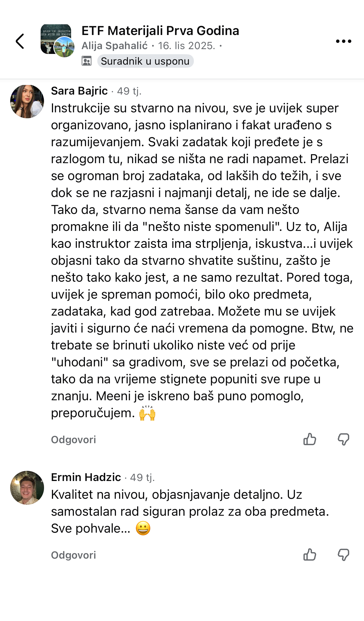The width and height of the screenshot is (364, 621).
Task: Open the three-dot post options menu
Action: [x=343, y=41]
